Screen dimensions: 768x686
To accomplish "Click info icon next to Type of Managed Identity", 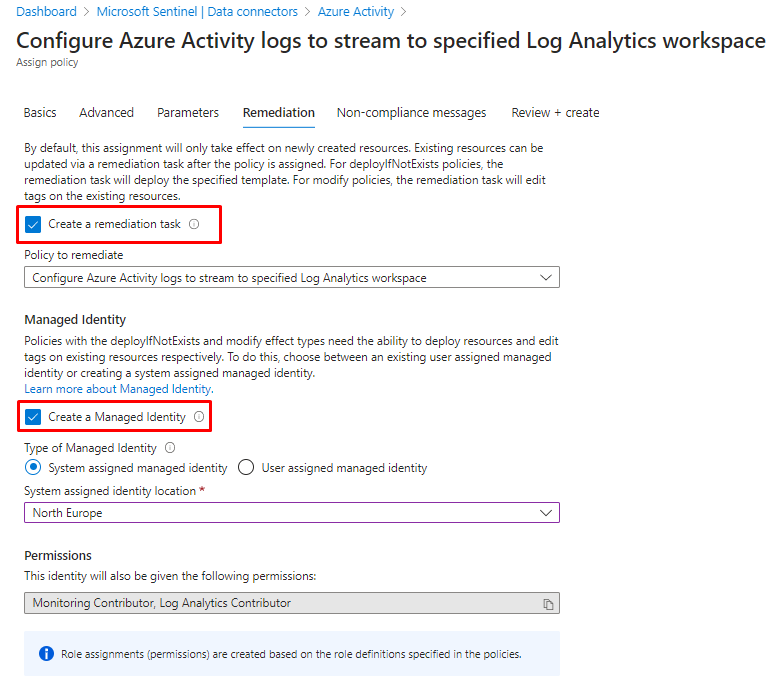I will pos(170,448).
